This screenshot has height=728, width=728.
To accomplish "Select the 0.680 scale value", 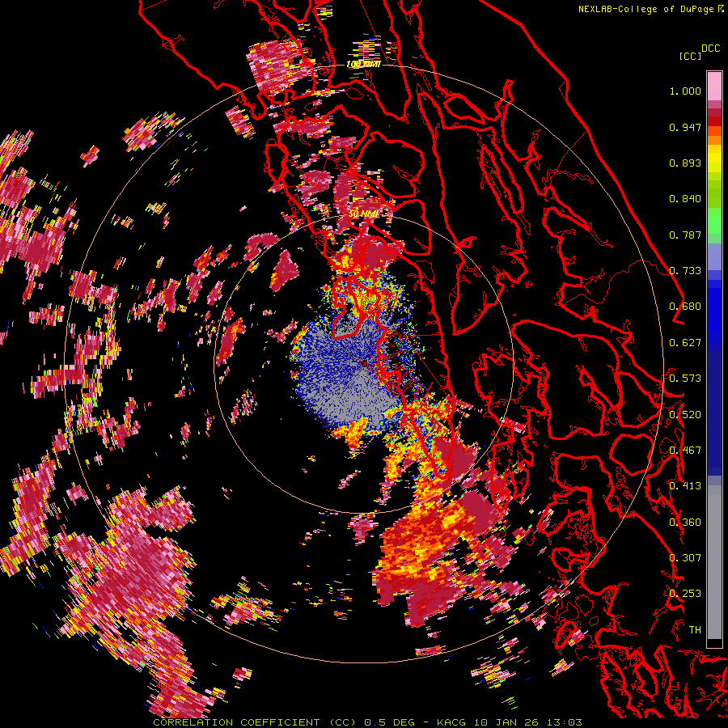I will click(685, 307).
